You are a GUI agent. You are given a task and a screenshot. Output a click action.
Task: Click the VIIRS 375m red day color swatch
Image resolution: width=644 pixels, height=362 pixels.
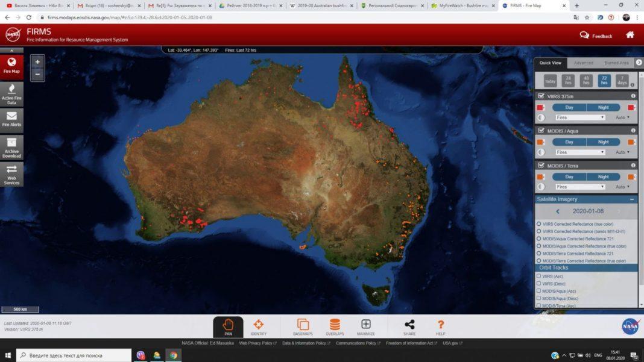(x=540, y=107)
